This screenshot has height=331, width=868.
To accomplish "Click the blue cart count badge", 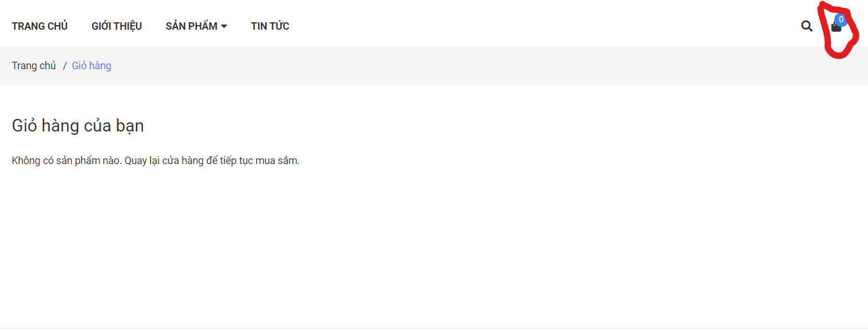I will point(841,19).
